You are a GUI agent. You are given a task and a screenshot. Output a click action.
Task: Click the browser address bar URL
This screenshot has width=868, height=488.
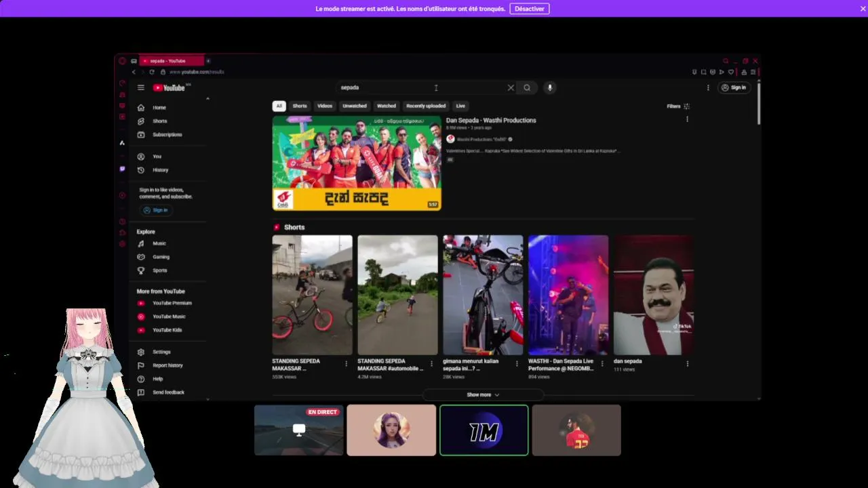coord(197,72)
